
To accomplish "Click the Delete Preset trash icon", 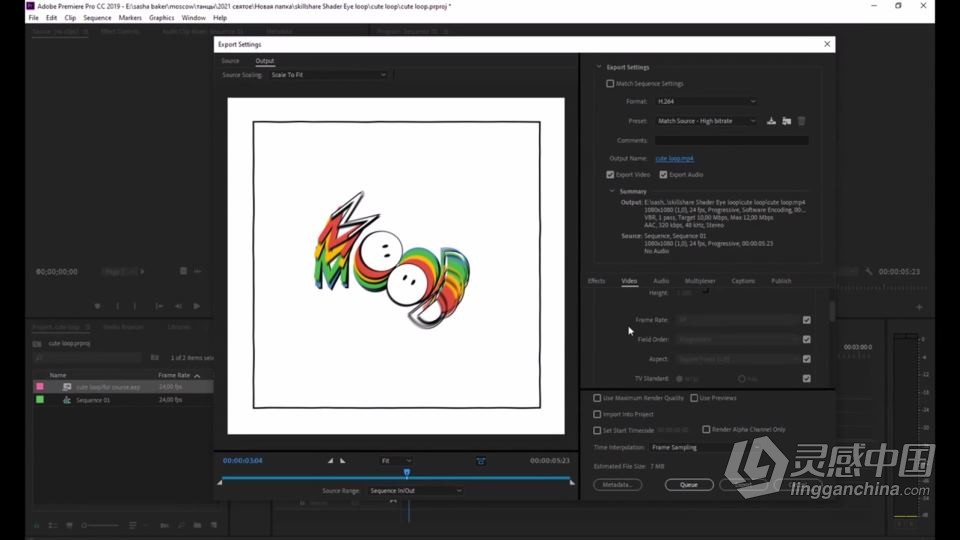I will point(801,121).
